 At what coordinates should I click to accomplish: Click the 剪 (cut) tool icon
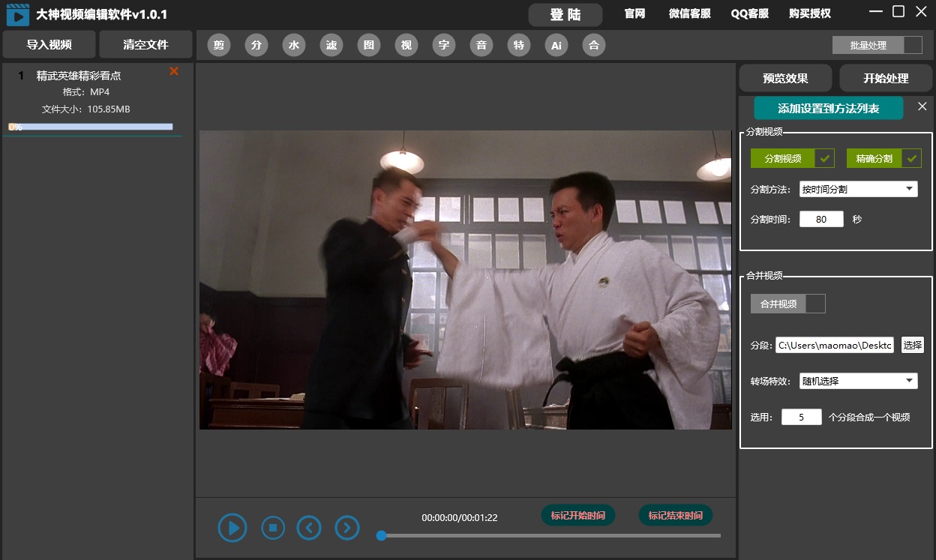click(218, 45)
